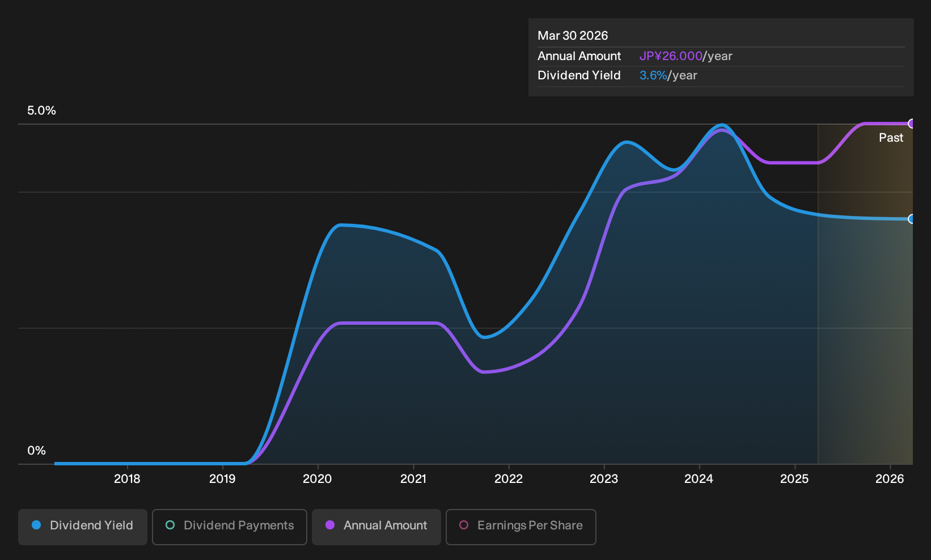931x560 pixels.
Task: Click the 2018 x-axis year label
Action: coord(127,479)
